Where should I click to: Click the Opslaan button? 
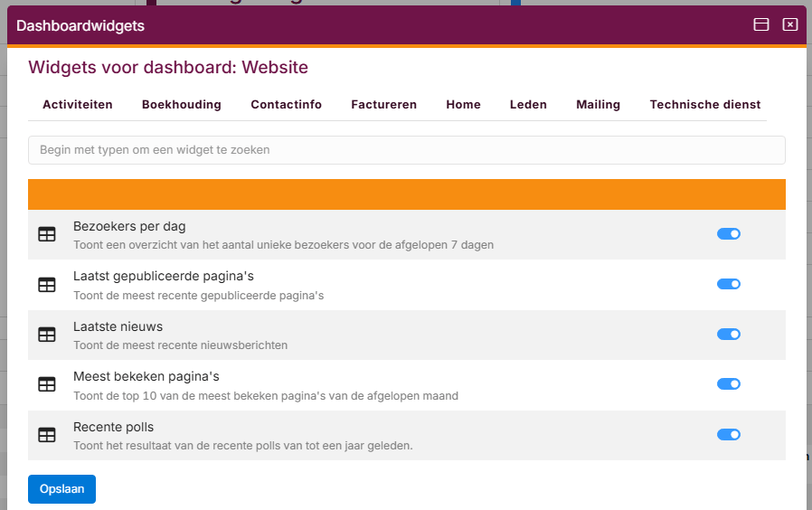pyautogui.click(x=61, y=489)
